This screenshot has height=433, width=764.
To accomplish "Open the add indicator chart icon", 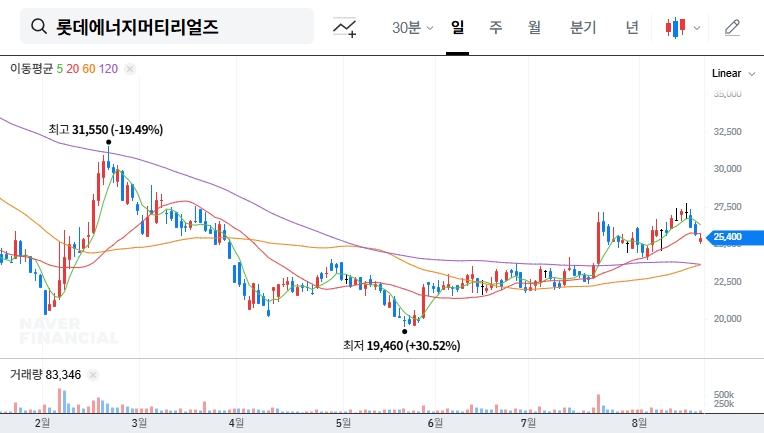I will pyautogui.click(x=344, y=27).
